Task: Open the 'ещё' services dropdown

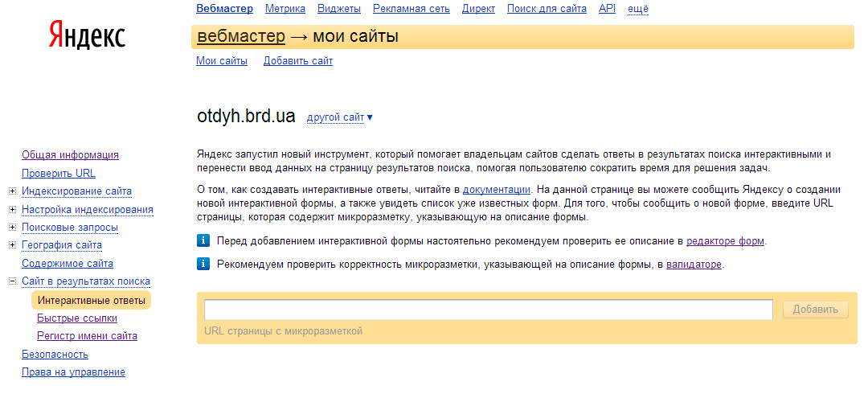Action: click(x=638, y=9)
